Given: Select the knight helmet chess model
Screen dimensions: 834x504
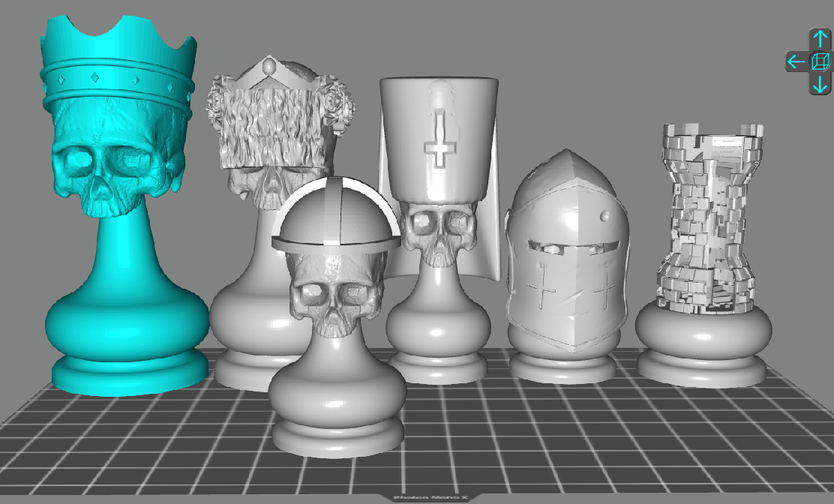Looking at the screenshot, I should pos(567,265).
